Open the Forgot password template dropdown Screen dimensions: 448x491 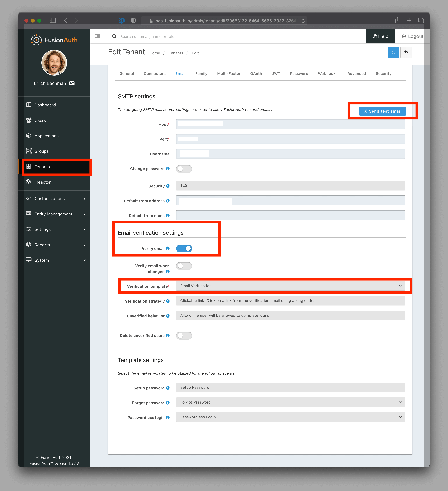coord(291,402)
